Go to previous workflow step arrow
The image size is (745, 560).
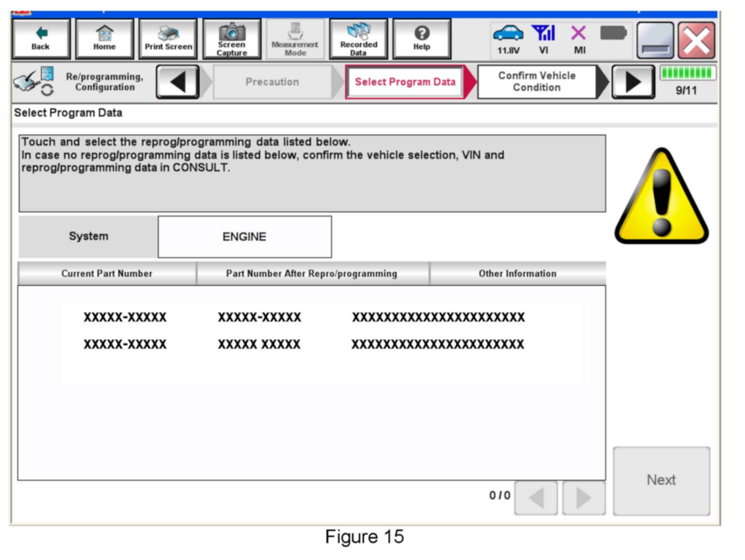[x=178, y=82]
